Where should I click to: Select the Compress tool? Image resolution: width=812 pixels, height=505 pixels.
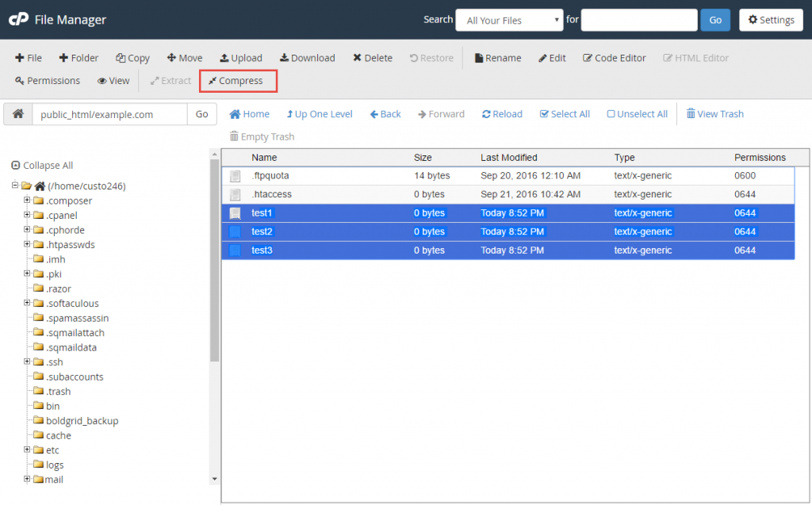pyautogui.click(x=238, y=80)
